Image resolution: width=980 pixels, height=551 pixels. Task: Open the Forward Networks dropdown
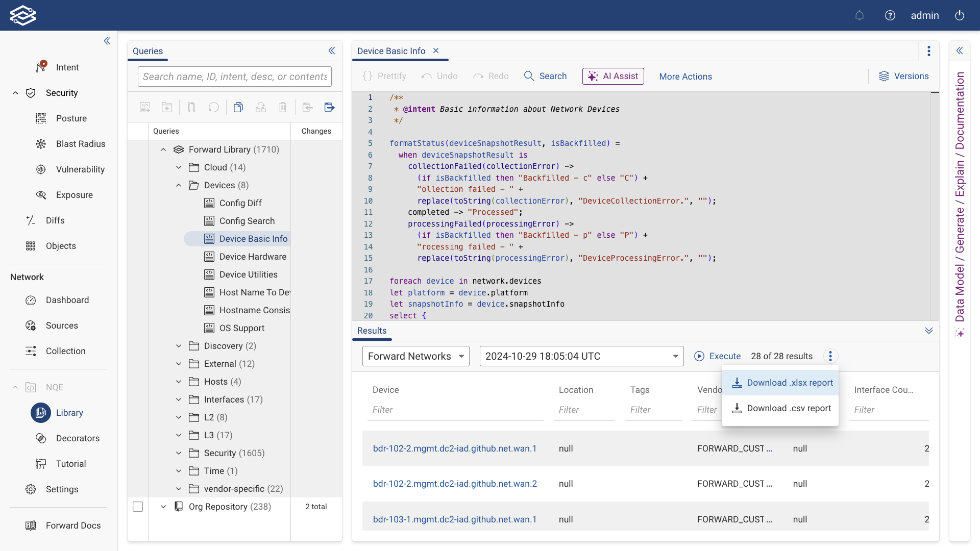pyautogui.click(x=415, y=356)
